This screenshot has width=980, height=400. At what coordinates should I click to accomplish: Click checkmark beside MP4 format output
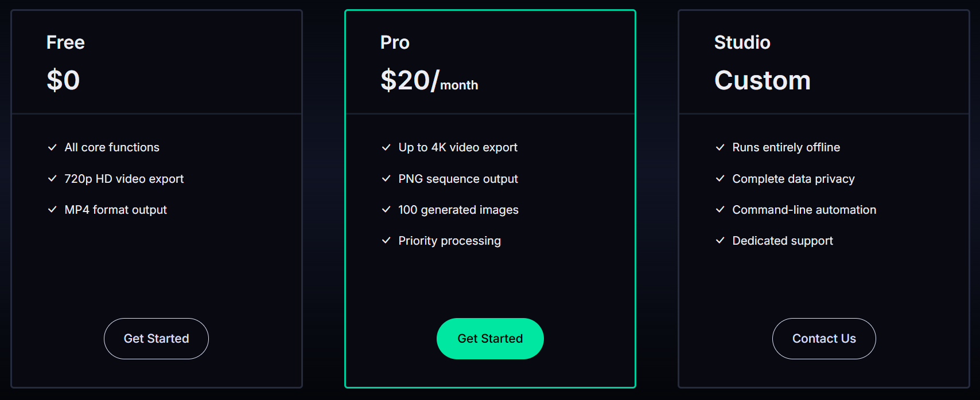[x=52, y=210]
